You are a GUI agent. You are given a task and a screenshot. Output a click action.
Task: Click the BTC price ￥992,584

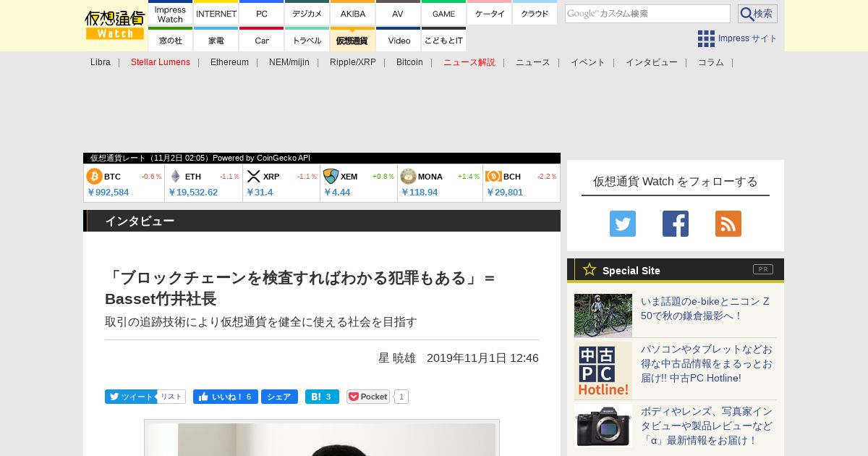pos(108,193)
